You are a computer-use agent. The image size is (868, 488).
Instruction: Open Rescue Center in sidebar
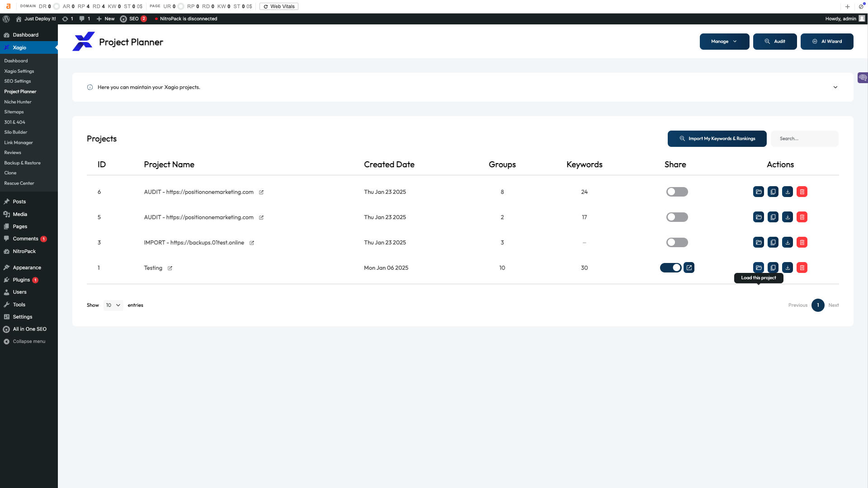(x=19, y=183)
